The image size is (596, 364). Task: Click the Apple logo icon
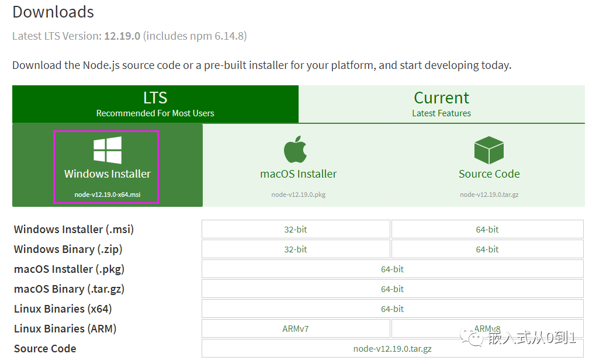[295, 150]
